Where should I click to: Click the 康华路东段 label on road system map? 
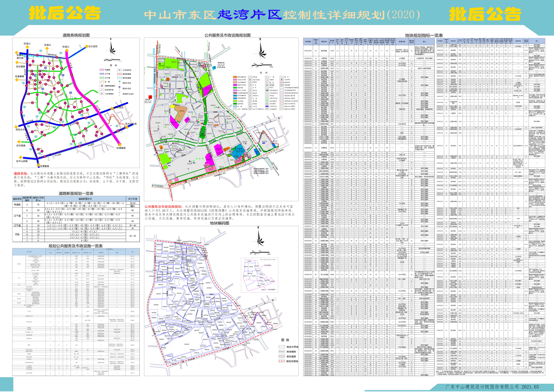click(x=52, y=55)
